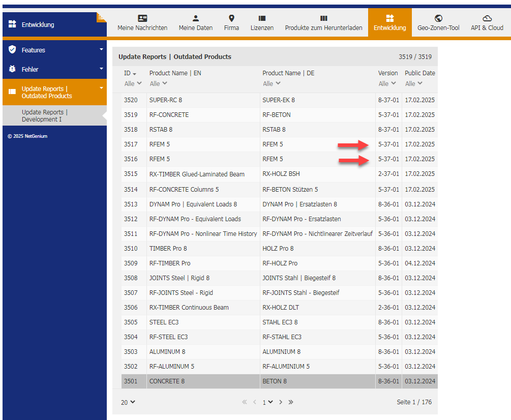Collapse the Update Reports Outdated Products arrow
This screenshot has width=511, height=420.
pyautogui.click(x=101, y=88)
